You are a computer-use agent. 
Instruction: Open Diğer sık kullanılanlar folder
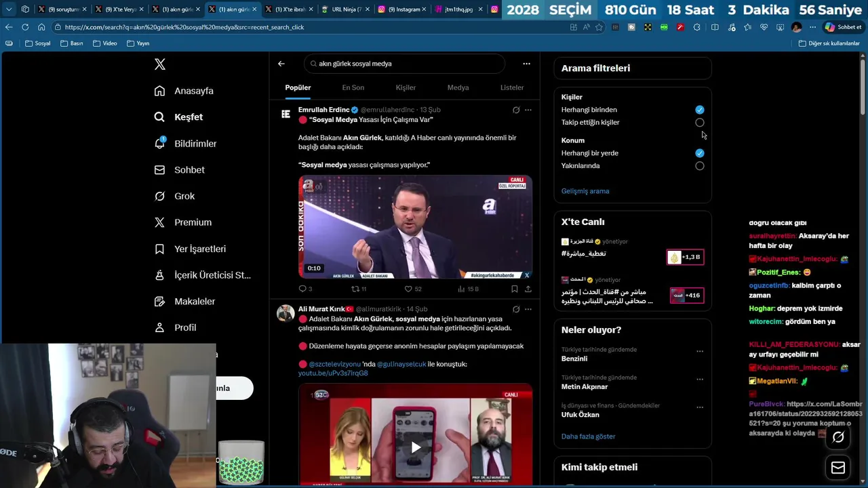click(829, 43)
